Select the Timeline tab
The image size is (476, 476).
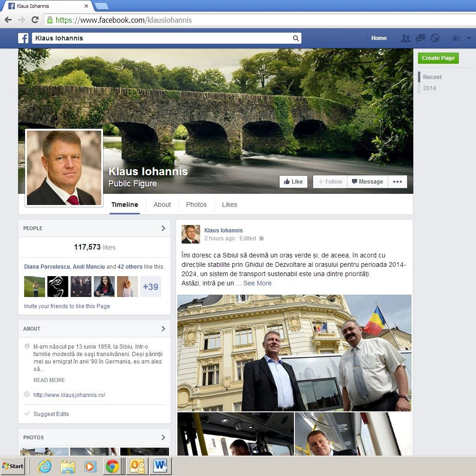pyautogui.click(x=125, y=205)
